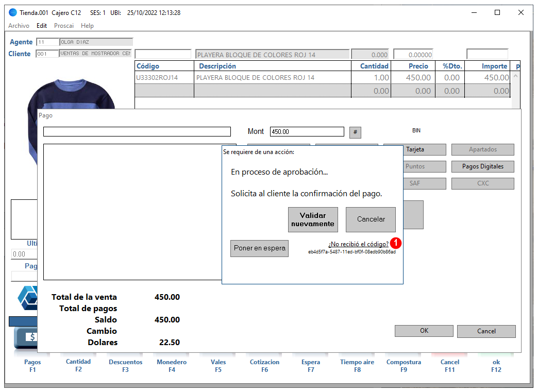Click the %Dto. column header
Screen dimensions: 537x392
450,66
